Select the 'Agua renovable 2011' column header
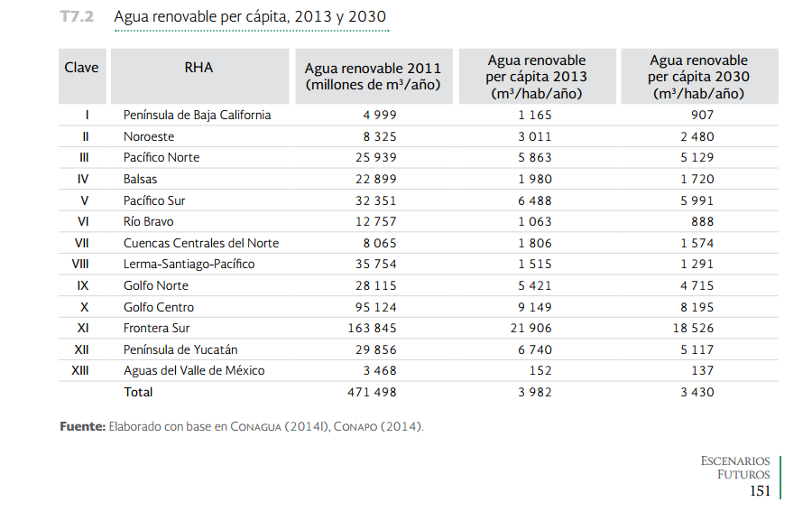812x521 pixels. pos(373,77)
